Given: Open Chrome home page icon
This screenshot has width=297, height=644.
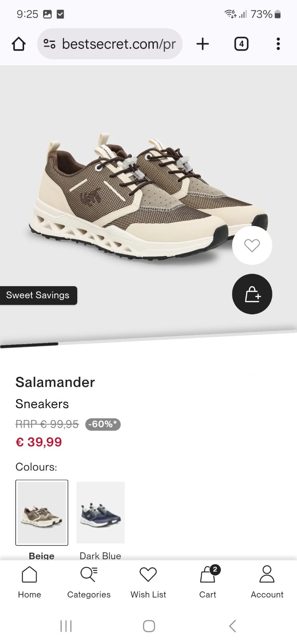Looking at the screenshot, I should pyautogui.click(x=19, y=44).
